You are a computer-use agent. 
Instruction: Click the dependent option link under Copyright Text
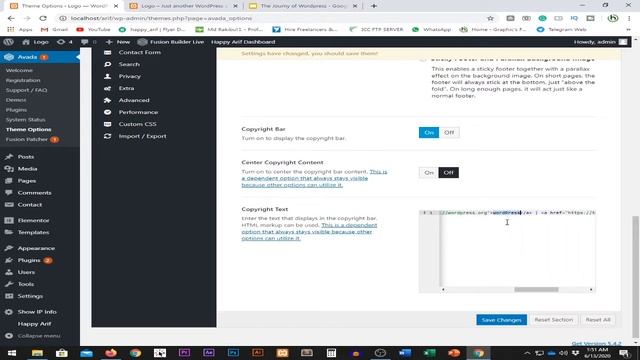coord(308,231)
